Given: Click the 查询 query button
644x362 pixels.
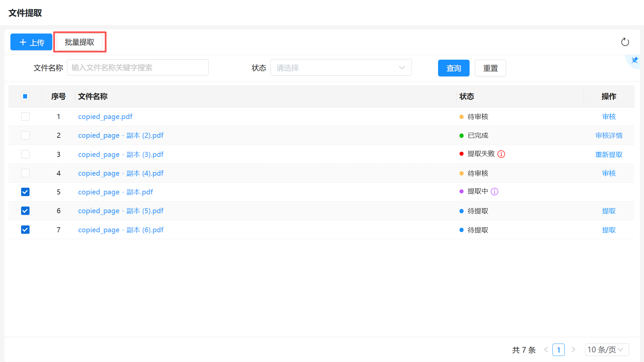Looking at the screenshot, I should pos(453,68).
